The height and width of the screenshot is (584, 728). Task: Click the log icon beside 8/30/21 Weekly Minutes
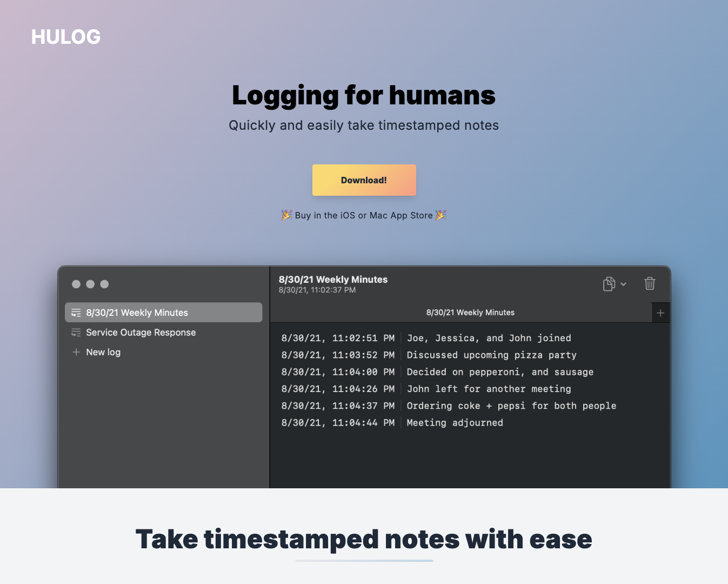[x=76, y=313]
